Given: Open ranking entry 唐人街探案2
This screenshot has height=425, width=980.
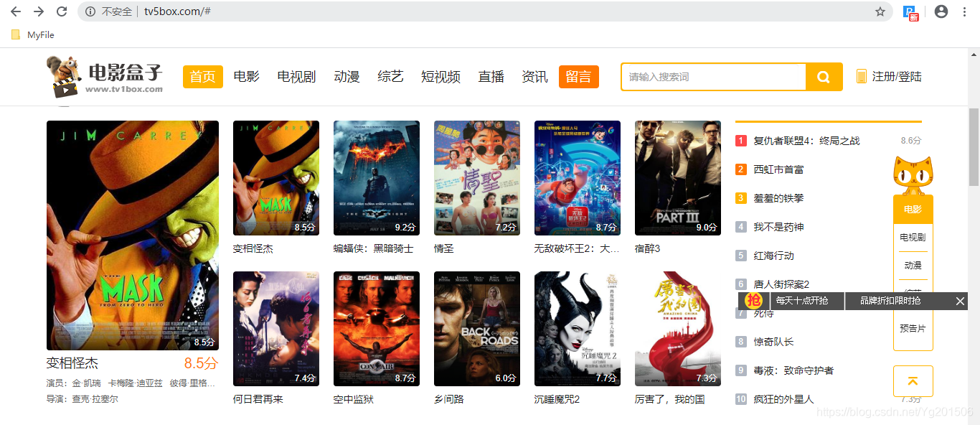Looking at the screenshot, I should 781,284.
